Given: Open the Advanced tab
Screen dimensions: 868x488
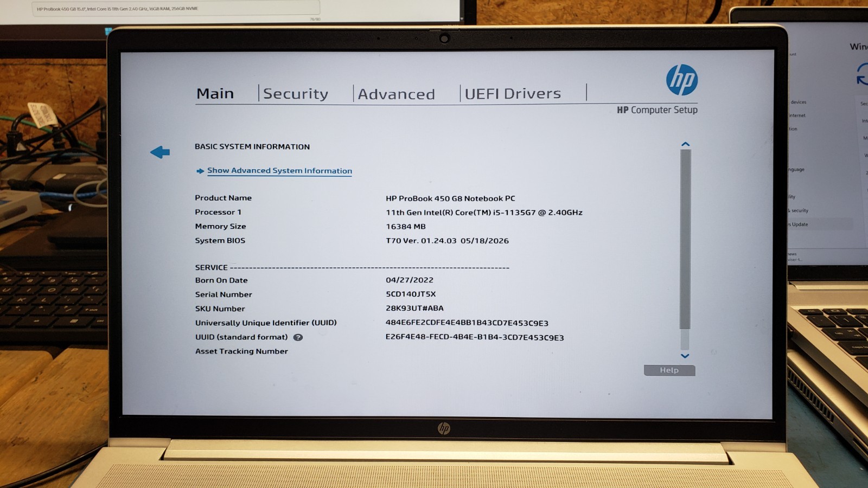Looking at the screenshot, I should pos(397,94).
